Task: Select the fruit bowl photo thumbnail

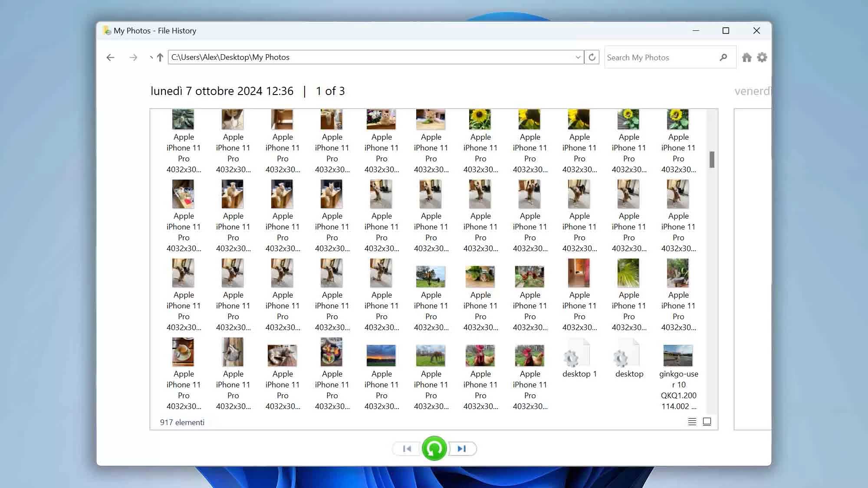Action: click(332, 352)
